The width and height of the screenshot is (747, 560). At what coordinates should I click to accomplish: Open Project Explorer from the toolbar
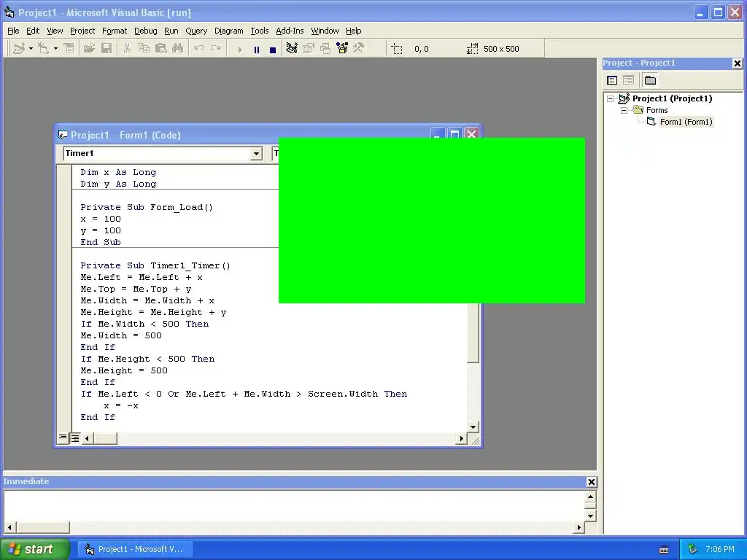pyautogui.click(x=292, y=49)
